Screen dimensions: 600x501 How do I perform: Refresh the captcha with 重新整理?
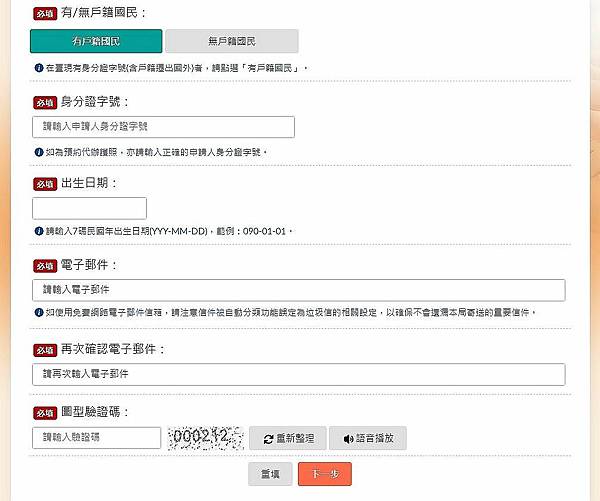pos(288,438)
